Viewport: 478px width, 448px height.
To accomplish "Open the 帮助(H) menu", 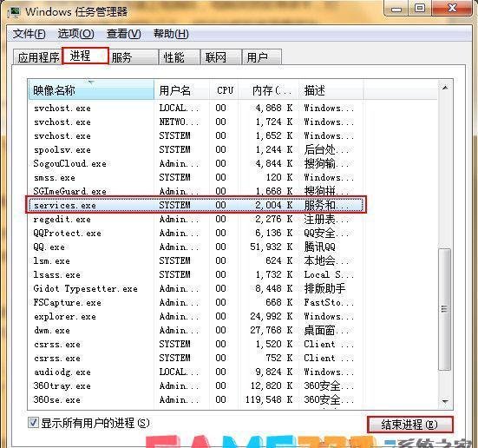I will coord(171,34).
